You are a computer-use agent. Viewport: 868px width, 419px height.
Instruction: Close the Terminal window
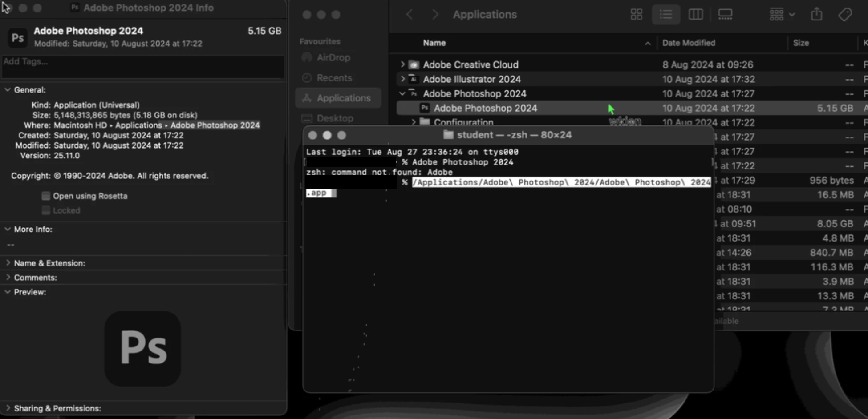coord(312,135)
